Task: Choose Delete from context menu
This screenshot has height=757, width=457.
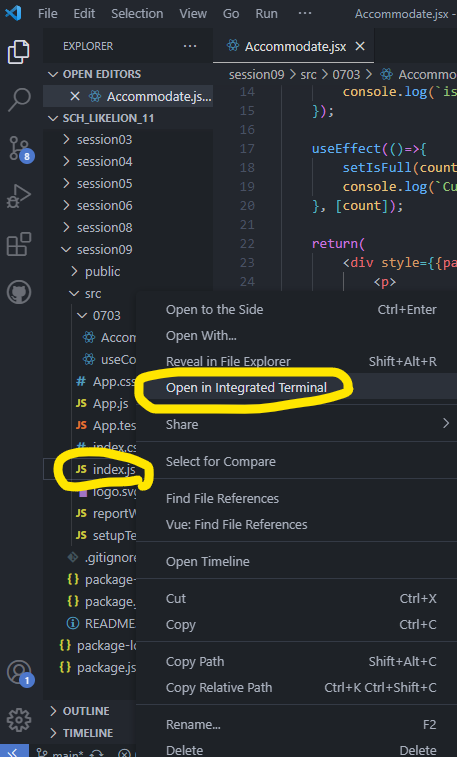Action: pos(297,750)
